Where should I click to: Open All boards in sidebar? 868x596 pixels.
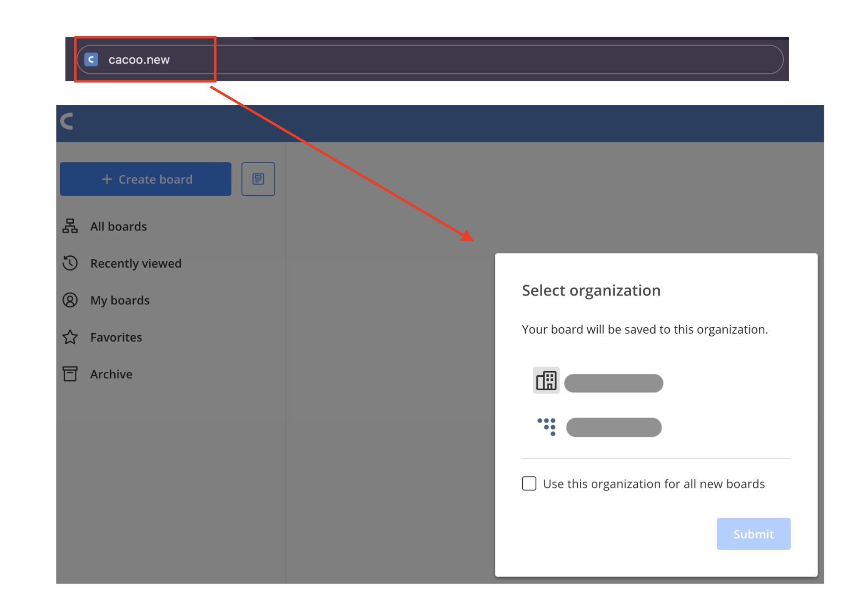click(x=119, y=227)
